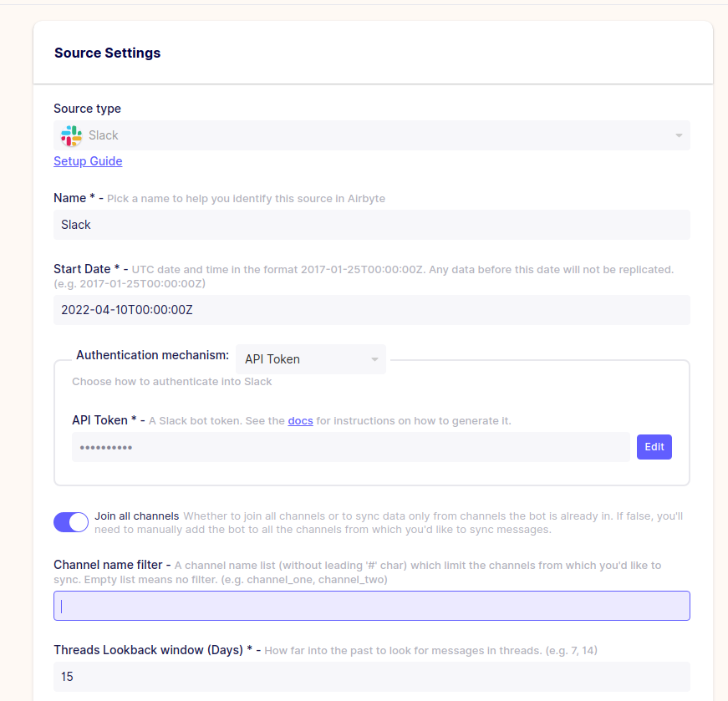Screen dimensions: 728x701
Task: Click the Source Settings heading
Action: pos(107,53)
